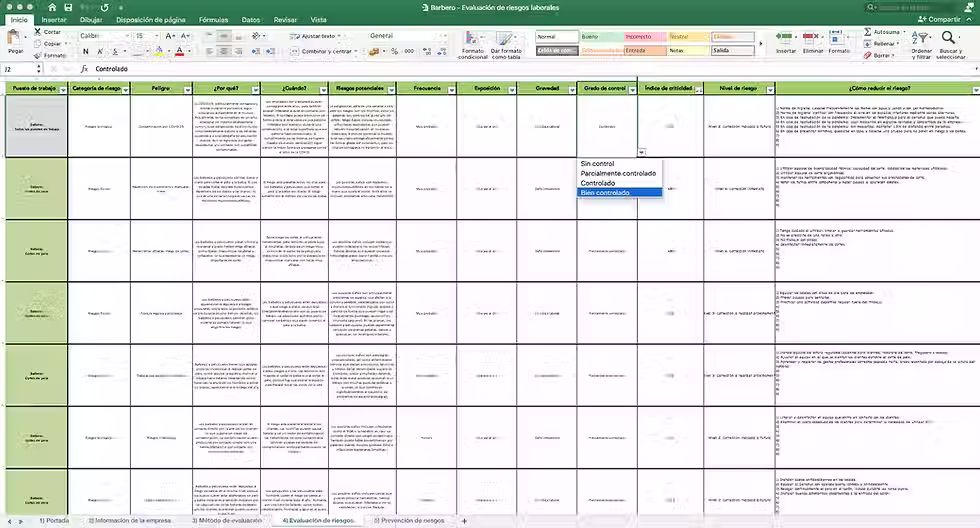
Task: Open Dar formato como tabla
Action: click(x=506, y=45)
